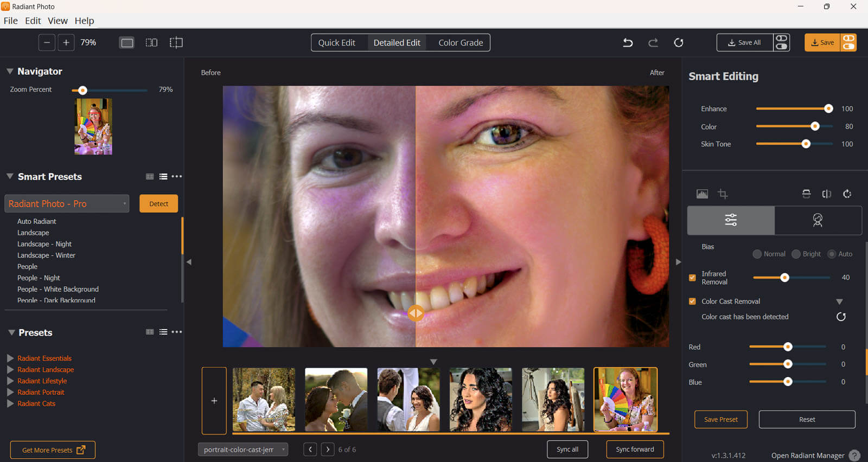
Task: Expand the Radiant Portrait preset folder
Action: pyautogui.click(x=10, y=392)
